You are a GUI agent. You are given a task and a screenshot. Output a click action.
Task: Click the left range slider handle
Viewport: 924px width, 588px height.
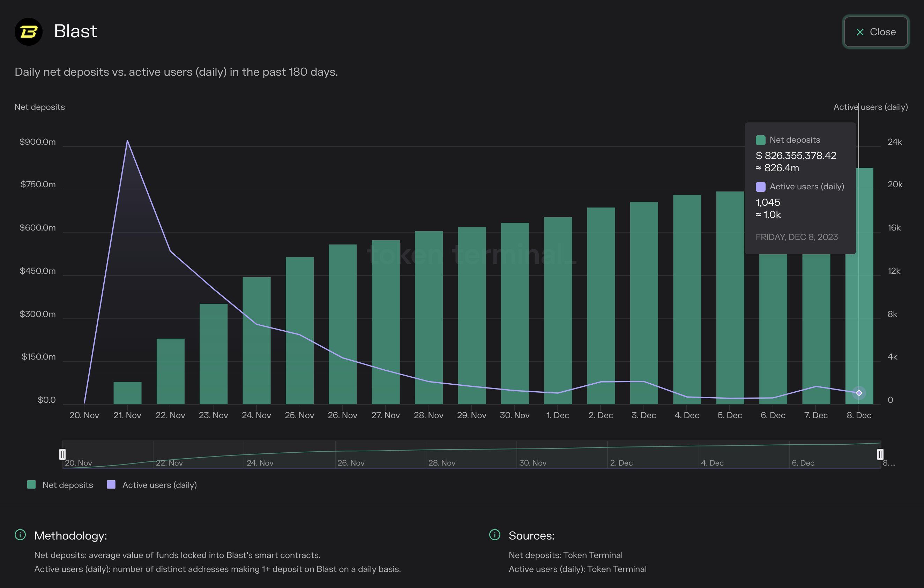click(x=62, y=454)
